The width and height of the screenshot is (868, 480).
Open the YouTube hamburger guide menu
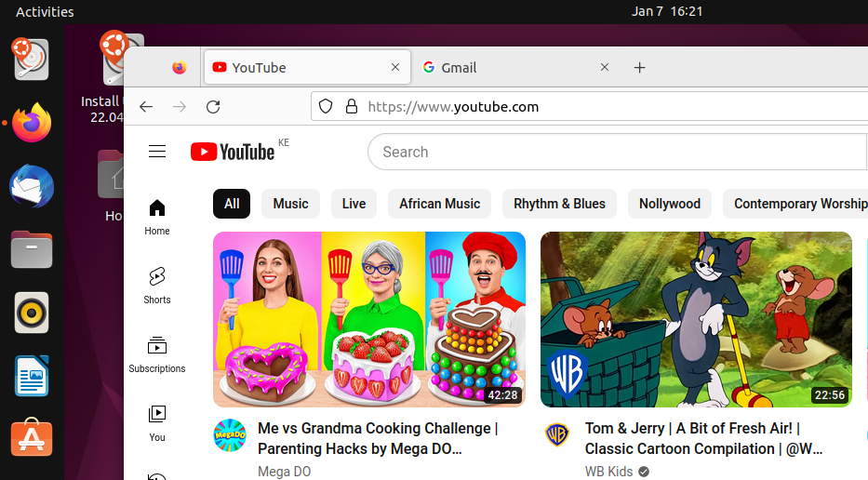157,152
